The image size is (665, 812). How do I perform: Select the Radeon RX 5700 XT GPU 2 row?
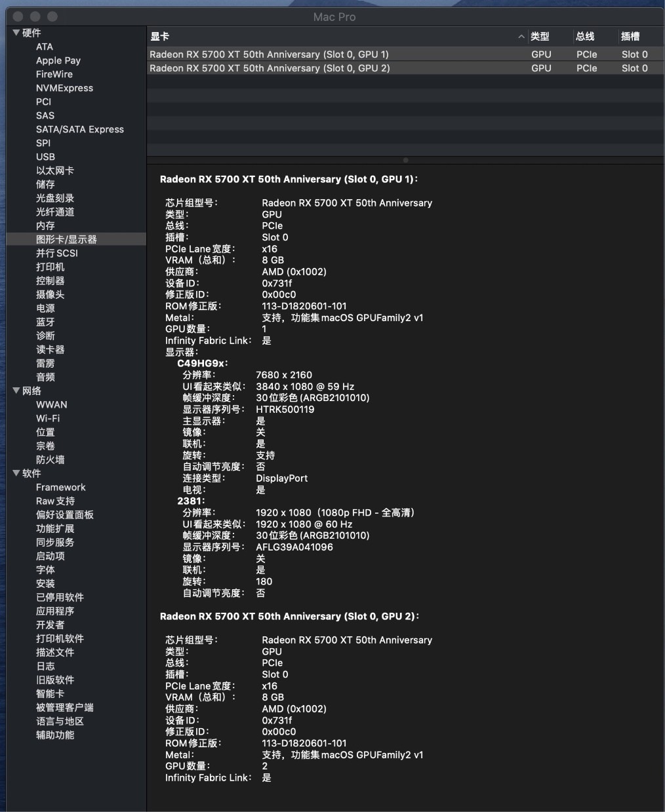coord(405,68)
